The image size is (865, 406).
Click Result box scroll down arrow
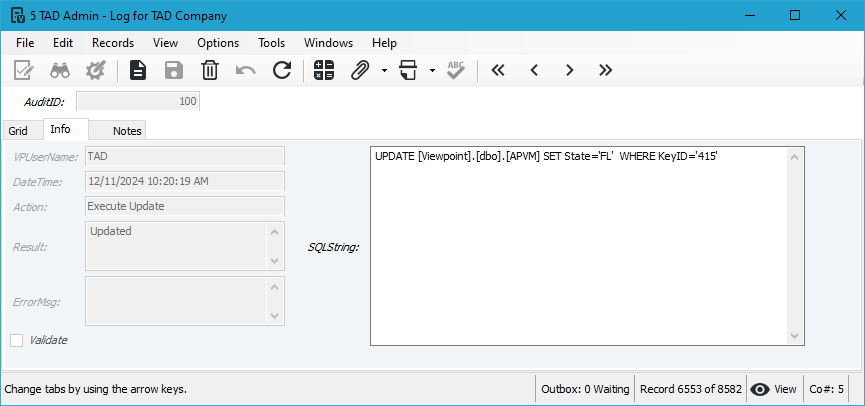[x=275, y=260]
